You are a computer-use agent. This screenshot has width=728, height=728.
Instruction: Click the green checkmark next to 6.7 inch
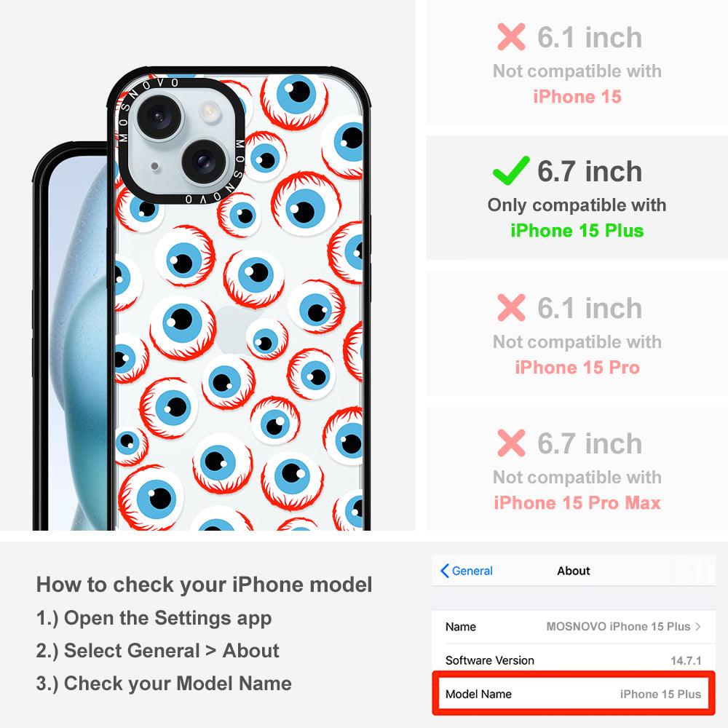511,170
